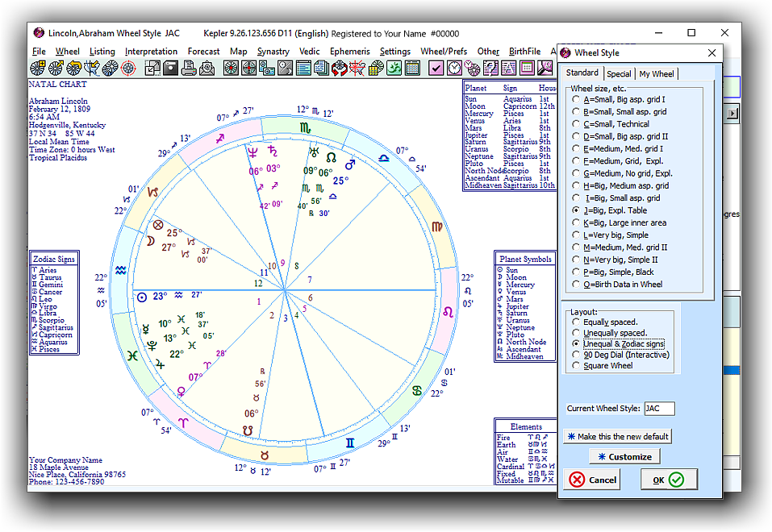
Task: Click the red target wheel toolbar icon
Action: point(128,68)
